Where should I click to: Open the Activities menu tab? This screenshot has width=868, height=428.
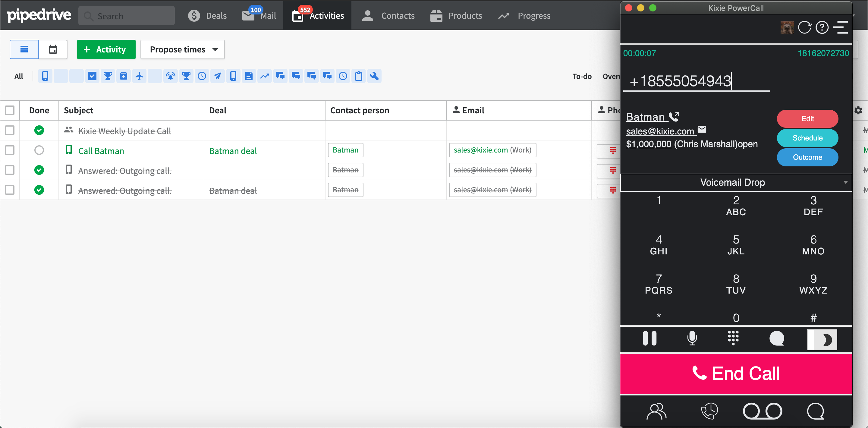coord(318,15)
